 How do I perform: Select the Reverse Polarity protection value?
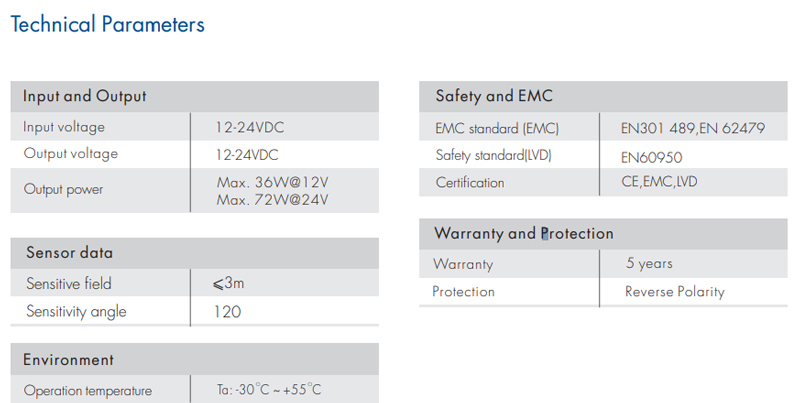674,292
